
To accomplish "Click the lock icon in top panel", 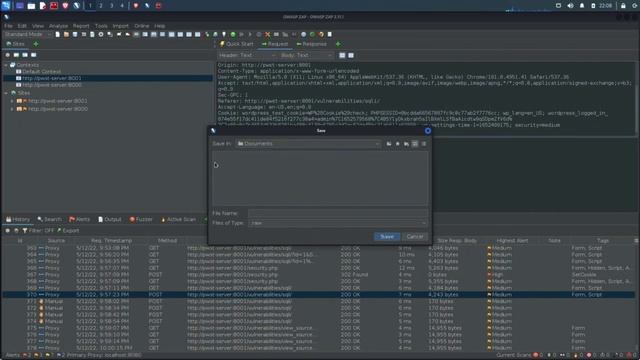I will [x=623, y=6].
